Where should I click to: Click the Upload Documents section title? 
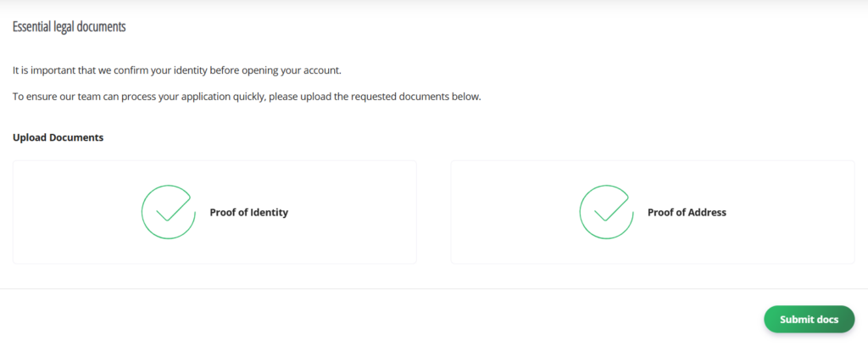coord(58,137)
